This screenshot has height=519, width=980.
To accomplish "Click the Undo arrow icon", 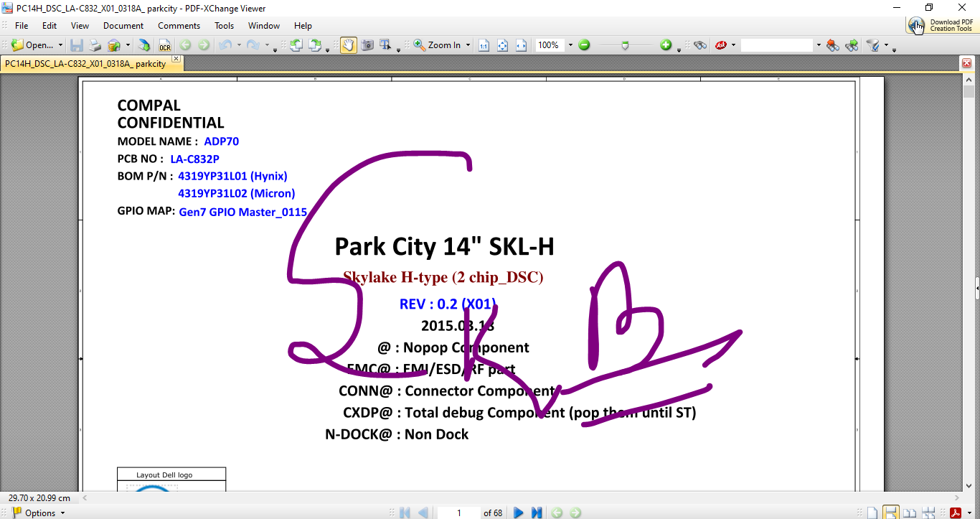I will (x=225, y=45).
